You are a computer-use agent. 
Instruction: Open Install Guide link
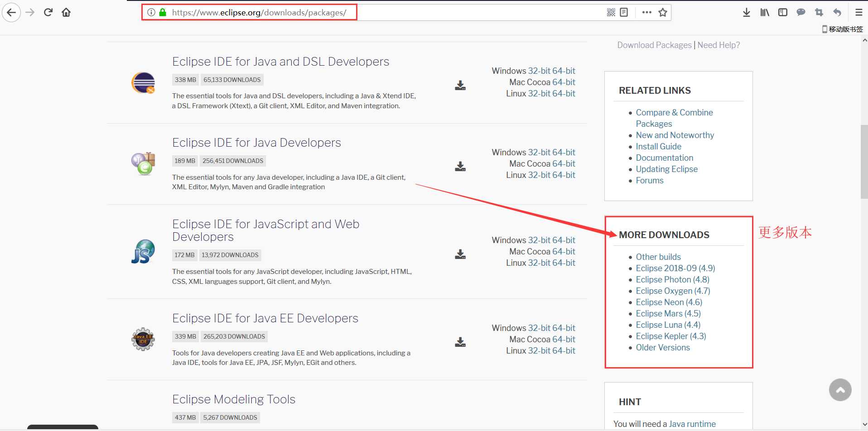(658, 146)
